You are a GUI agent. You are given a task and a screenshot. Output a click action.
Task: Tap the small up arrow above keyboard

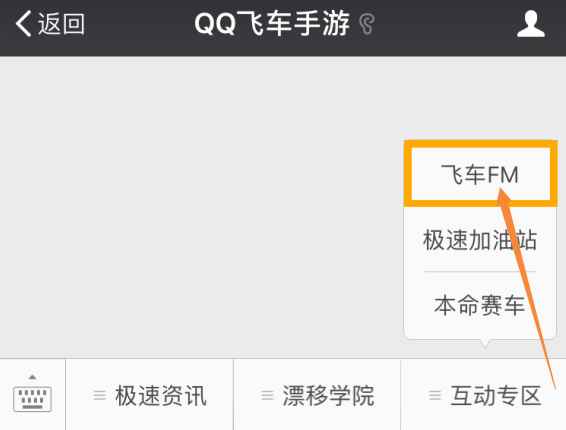point(32,377)
